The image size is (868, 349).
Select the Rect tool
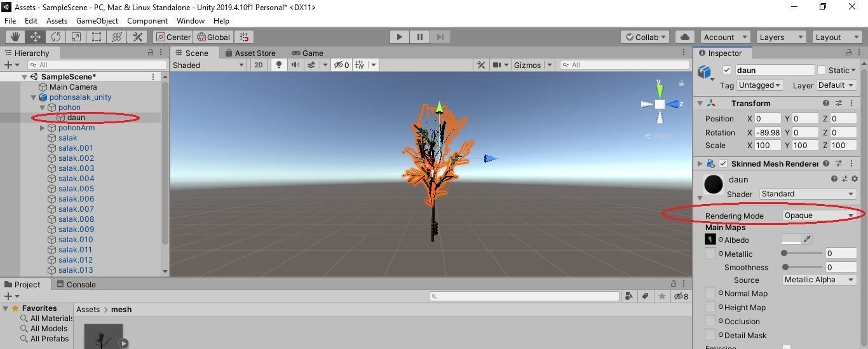96,37
